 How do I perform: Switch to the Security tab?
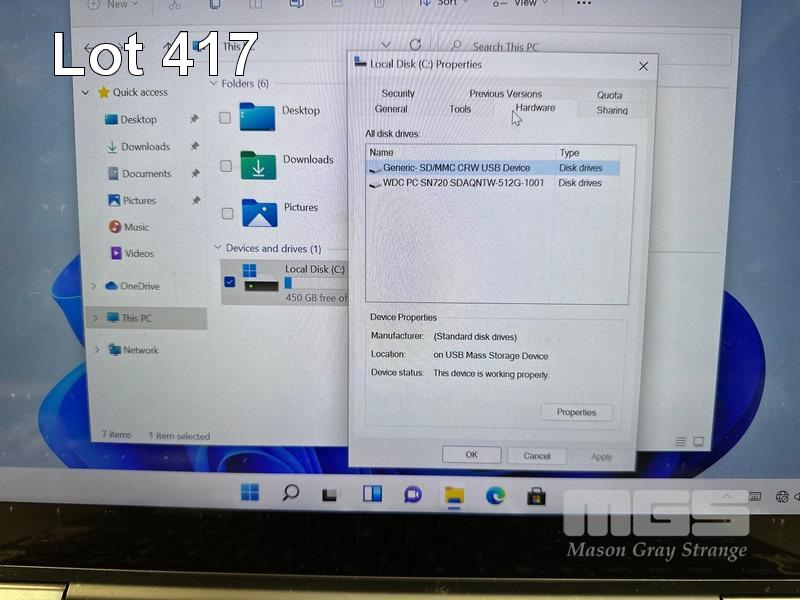click(x=398, y=94)
